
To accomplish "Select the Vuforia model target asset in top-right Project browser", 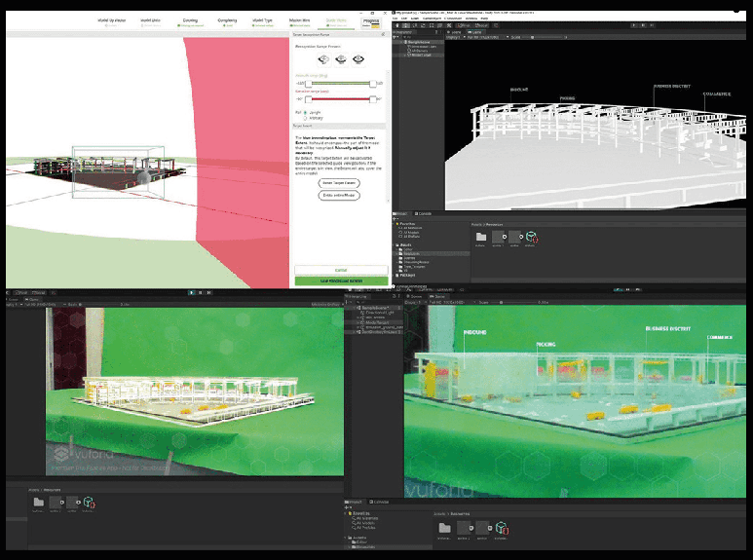I will [x=531, y=238].
